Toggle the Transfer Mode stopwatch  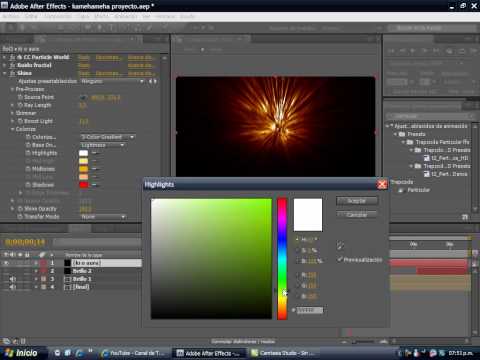pyautogui.click(x=20, y=217)
